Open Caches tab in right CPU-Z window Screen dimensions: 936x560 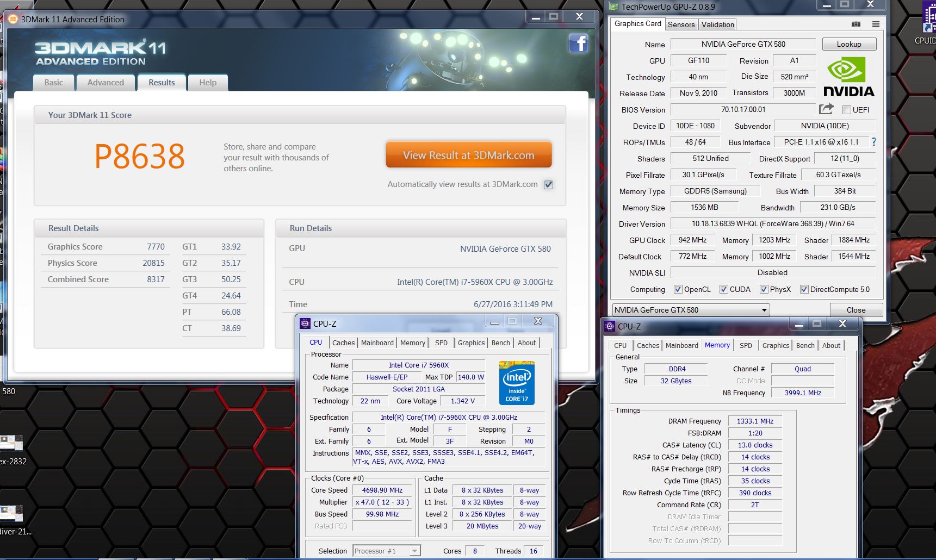tap(648, 345)
